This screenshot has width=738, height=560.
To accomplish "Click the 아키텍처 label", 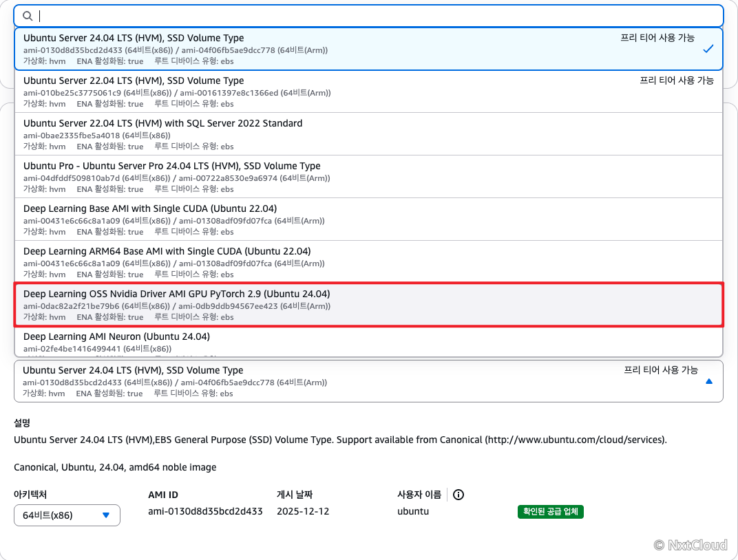I will [30, 495].
